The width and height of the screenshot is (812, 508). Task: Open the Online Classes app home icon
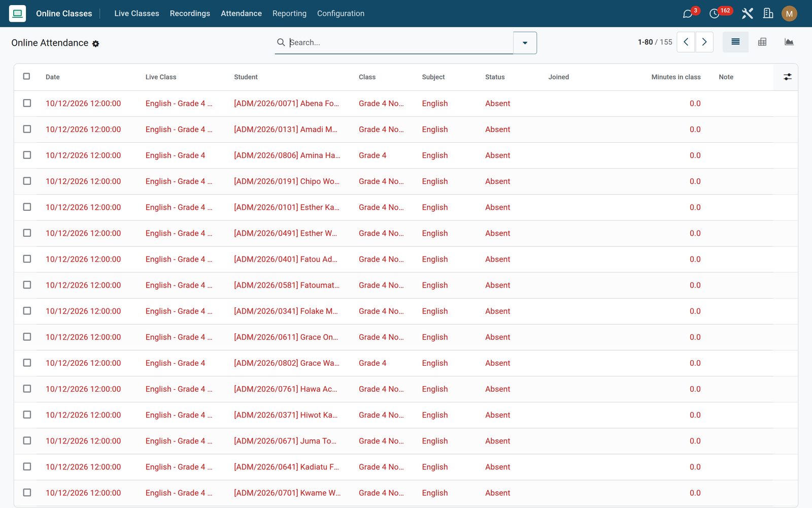click(x=17, y=13)
